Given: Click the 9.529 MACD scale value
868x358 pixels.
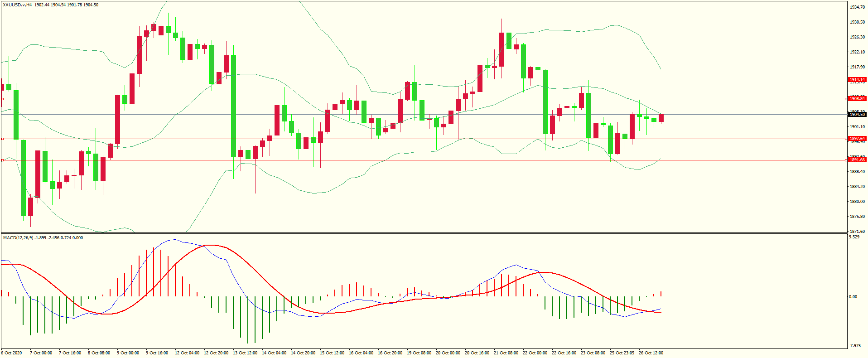Looking at the screenshot, I should tap(854, 237).
